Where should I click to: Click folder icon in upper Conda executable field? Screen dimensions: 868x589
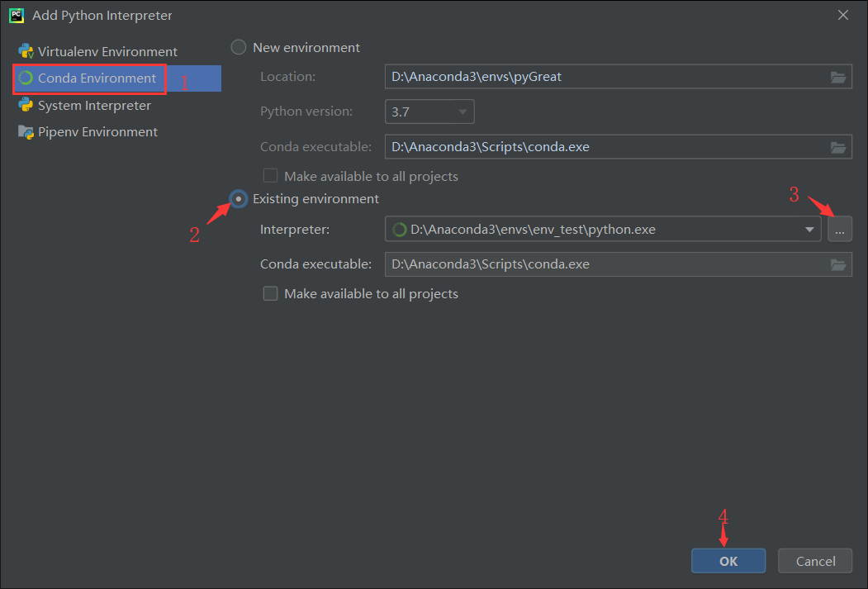tap(838, 147)
